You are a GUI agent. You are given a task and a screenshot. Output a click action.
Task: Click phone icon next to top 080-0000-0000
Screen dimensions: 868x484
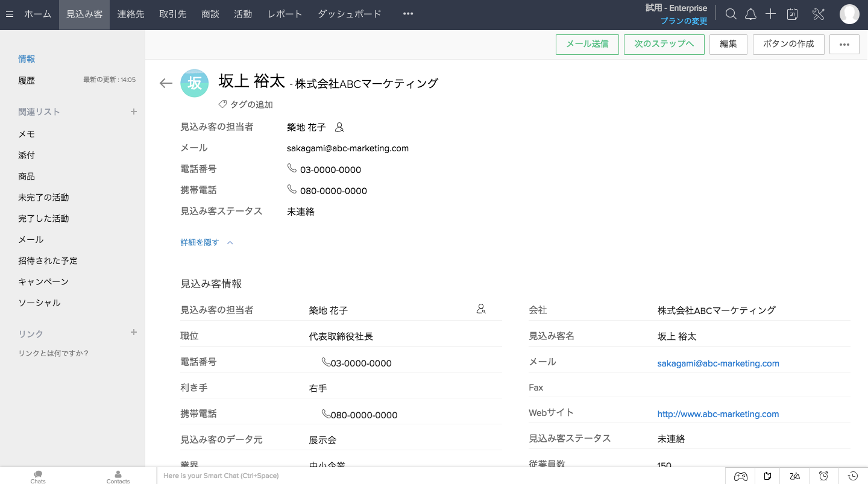point(292,189)
